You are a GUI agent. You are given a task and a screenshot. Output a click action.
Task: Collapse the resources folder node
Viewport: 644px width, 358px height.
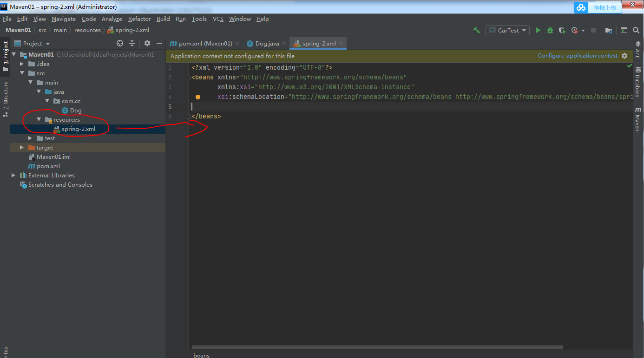point(39,120)
